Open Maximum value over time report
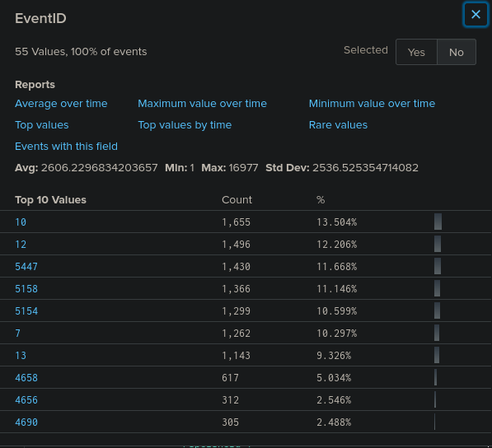The width and height of the screenshot is (492, 448). tap(203, 104)
